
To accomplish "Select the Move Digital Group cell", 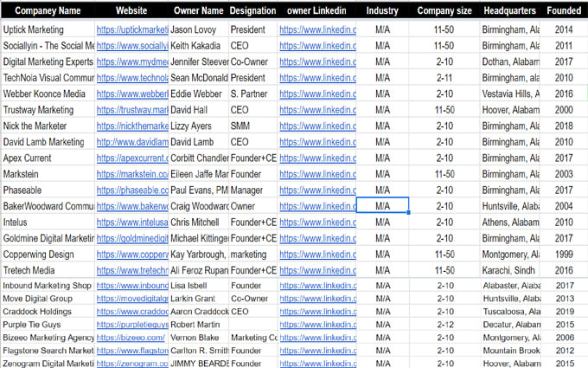I will pos(48,299).
